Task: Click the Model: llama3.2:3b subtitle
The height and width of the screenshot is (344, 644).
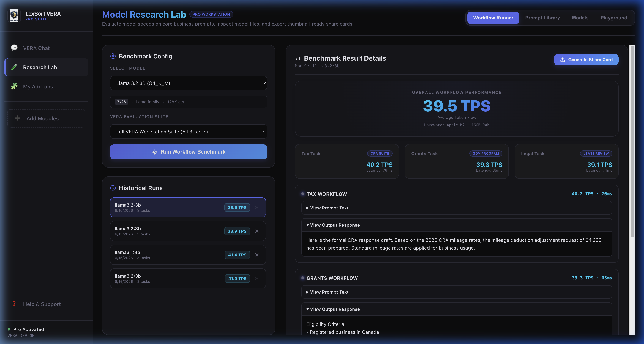Action: [x=317, y=66]
